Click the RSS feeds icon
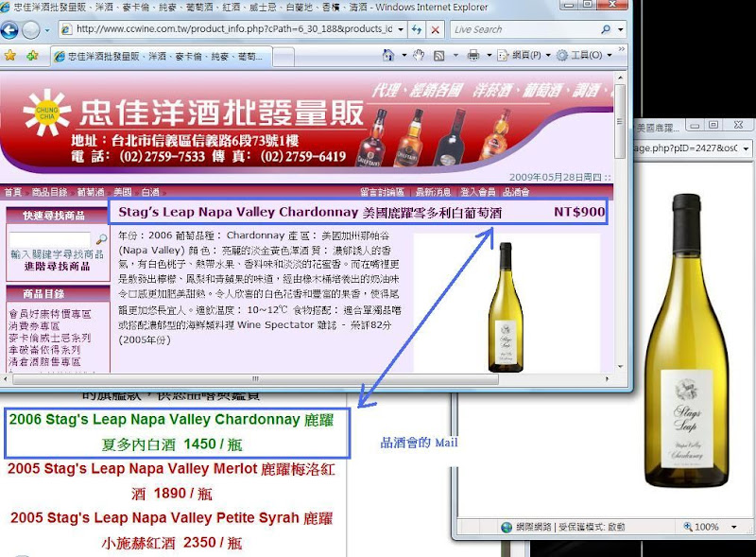 (x=439, y=56)
